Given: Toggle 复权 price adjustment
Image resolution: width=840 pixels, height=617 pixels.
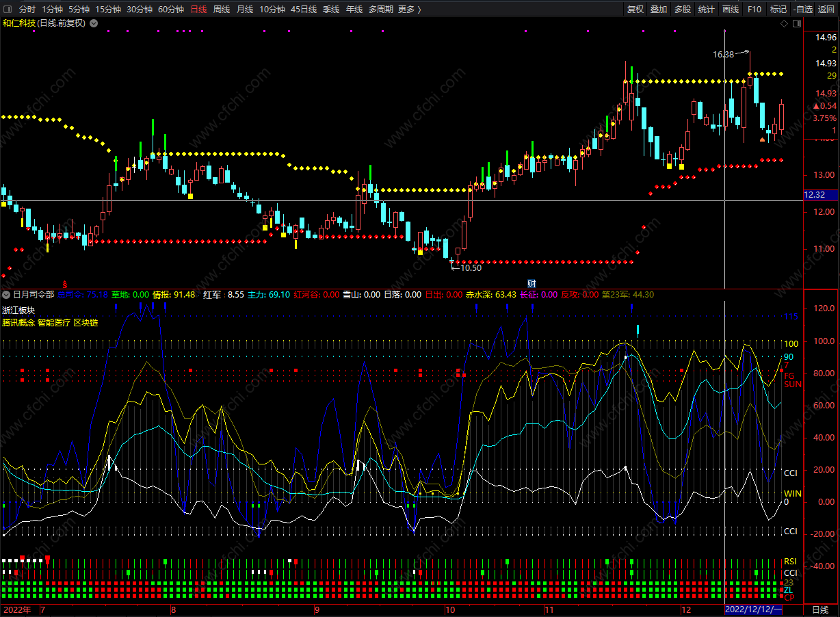Looking at the screenshot, I should (x=635, y=10).
